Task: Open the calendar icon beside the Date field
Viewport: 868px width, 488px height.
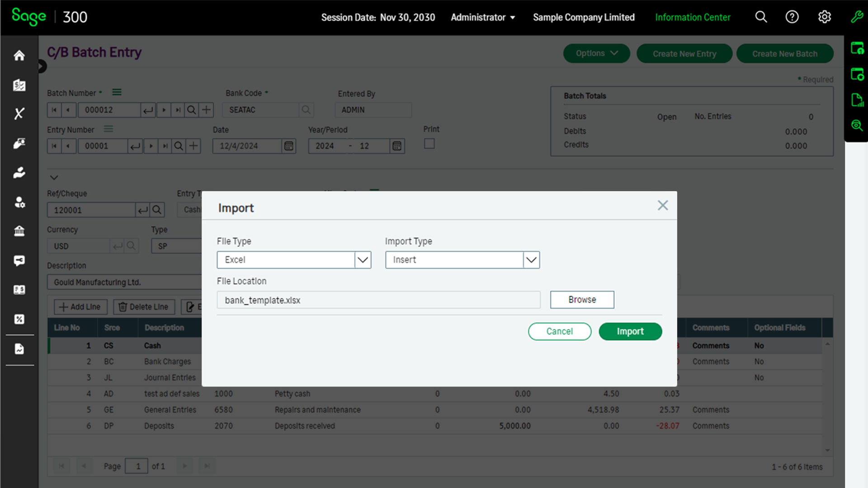Action: 288,145
